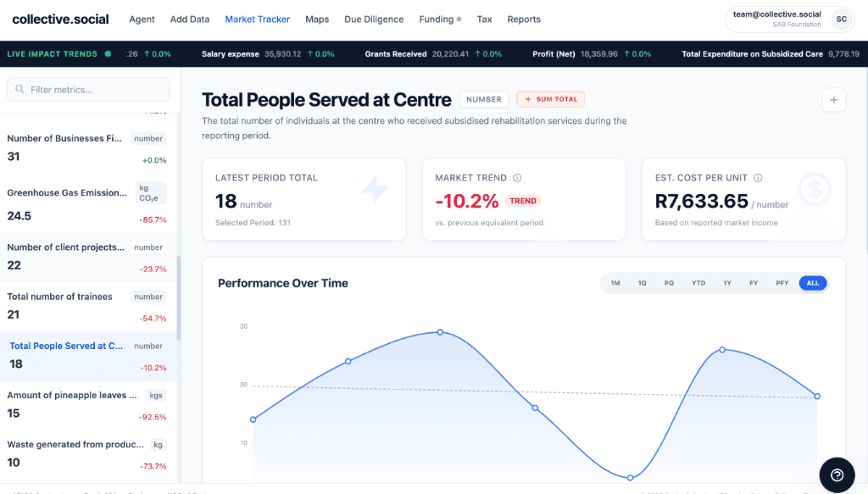Click the NUMBER unit badge
The image size is (868, 494).
click(x=484, y=99)
